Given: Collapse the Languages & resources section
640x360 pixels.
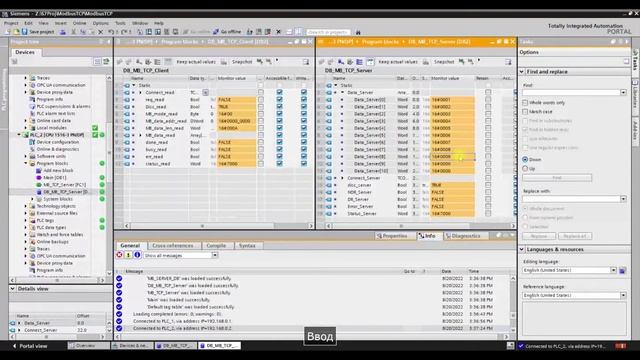Looking at the screenshot, I should click(522, 249).
